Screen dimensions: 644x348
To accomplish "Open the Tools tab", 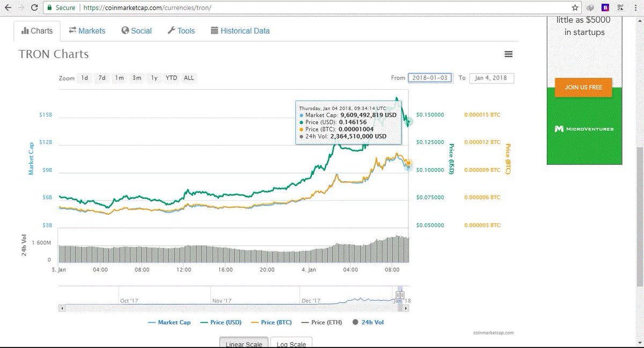I will pos(181,31).
